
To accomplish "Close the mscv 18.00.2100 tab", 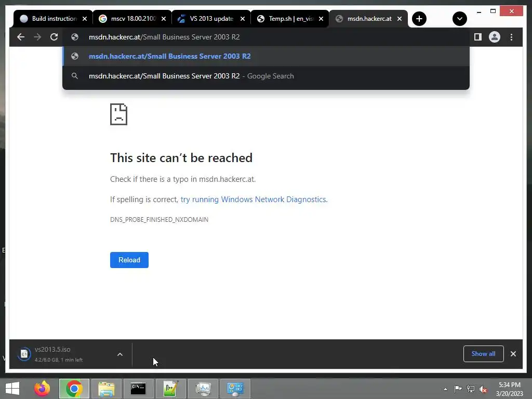I will pyautogui.click(x=164, y=19).
